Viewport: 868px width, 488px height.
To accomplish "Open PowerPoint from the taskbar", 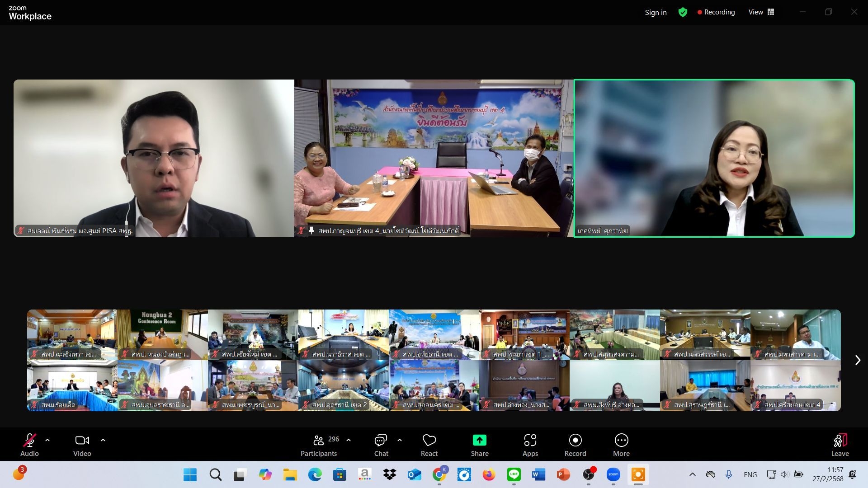I will (x=563, y=474).
